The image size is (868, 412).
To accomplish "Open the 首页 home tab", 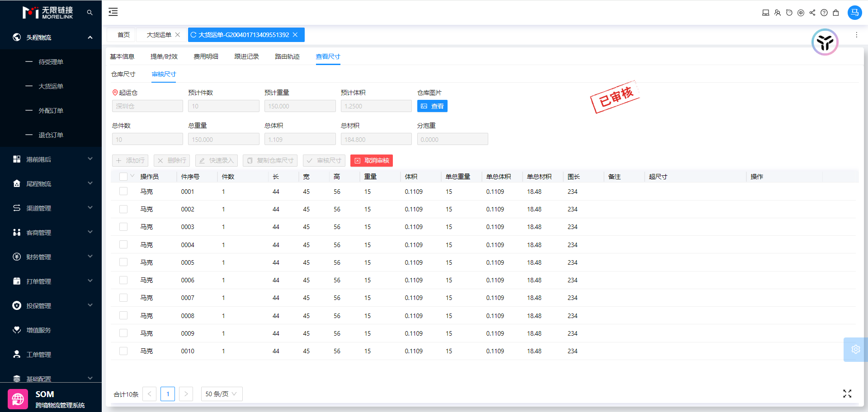I will click(123, 35).
